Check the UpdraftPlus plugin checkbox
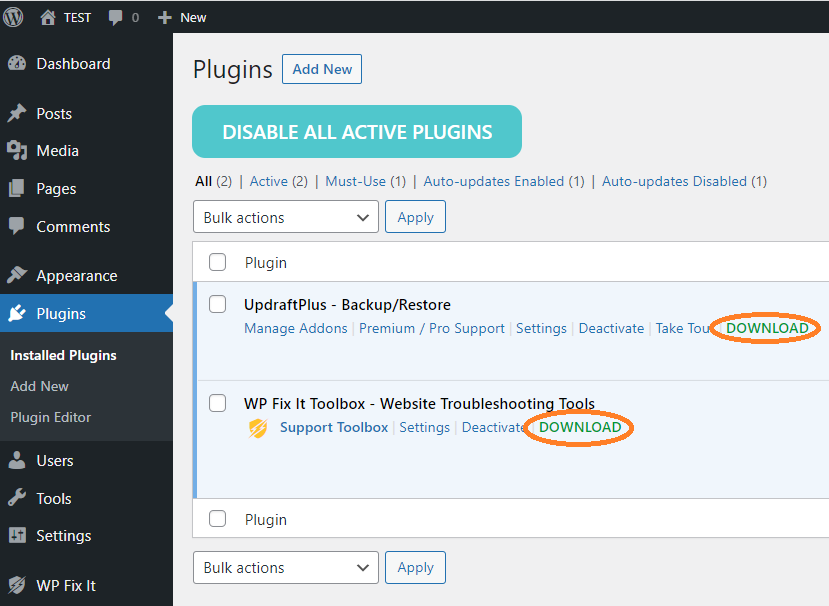829x606 pixels. [x=217, y=305]
